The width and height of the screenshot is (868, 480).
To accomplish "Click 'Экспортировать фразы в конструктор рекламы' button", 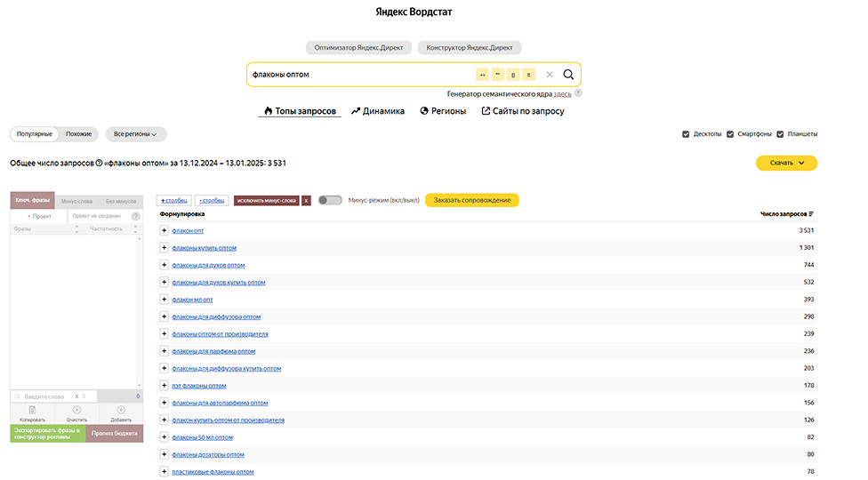I will click(x=48, y=434).
